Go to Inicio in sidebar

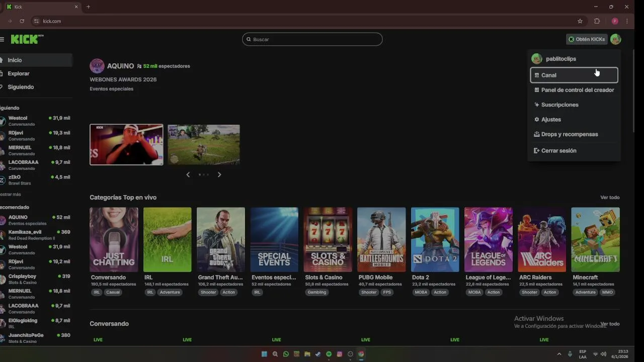(x=36, y=60)
